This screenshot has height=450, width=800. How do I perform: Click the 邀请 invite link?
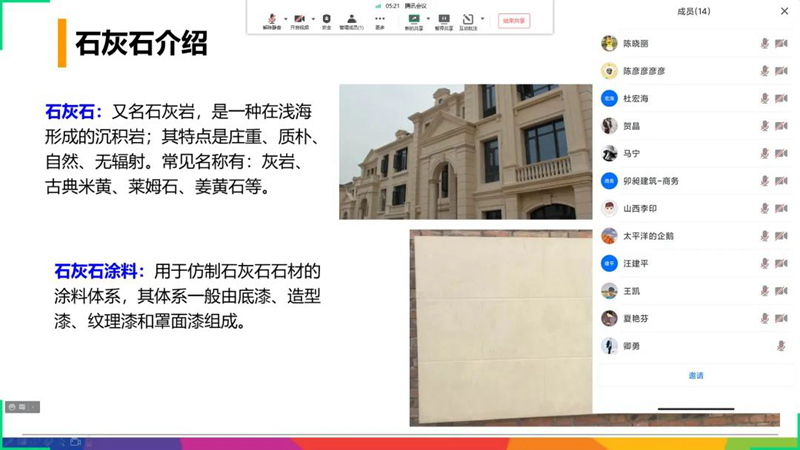696,376
